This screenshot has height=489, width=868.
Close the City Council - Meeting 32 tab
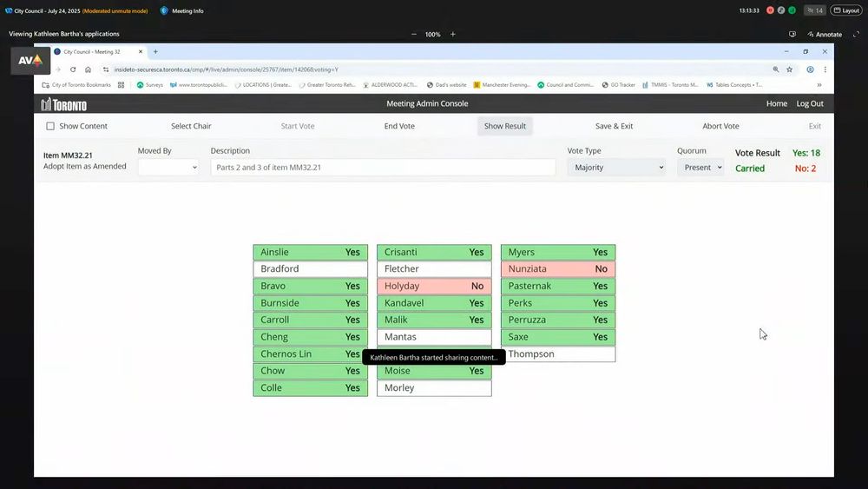click(140, 51)
